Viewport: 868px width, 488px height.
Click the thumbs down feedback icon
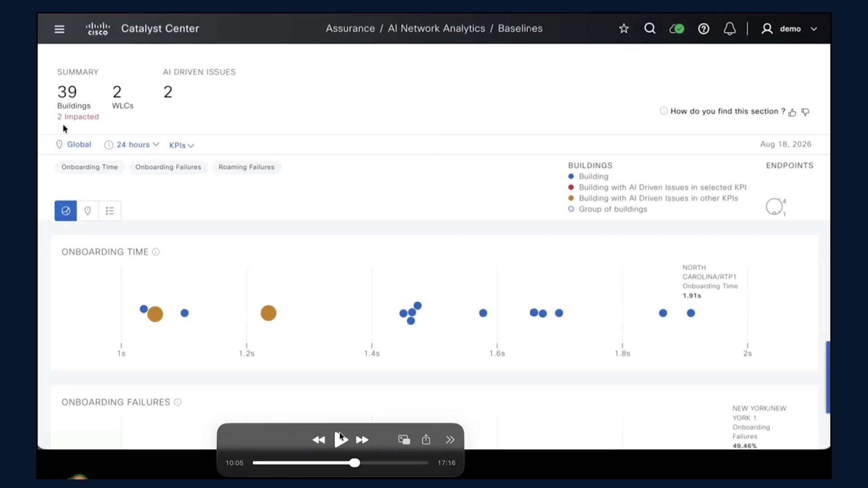pyautogui.click(x=805, y=112)
